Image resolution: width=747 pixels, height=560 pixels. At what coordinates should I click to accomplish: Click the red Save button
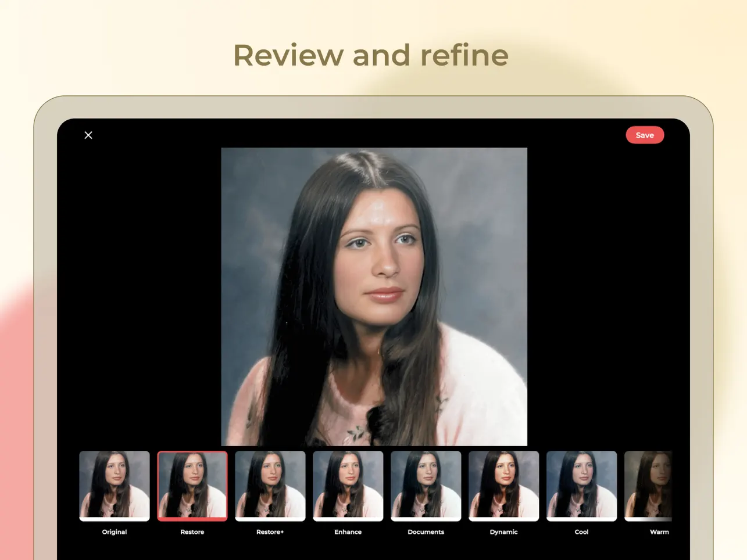(645, 135)
